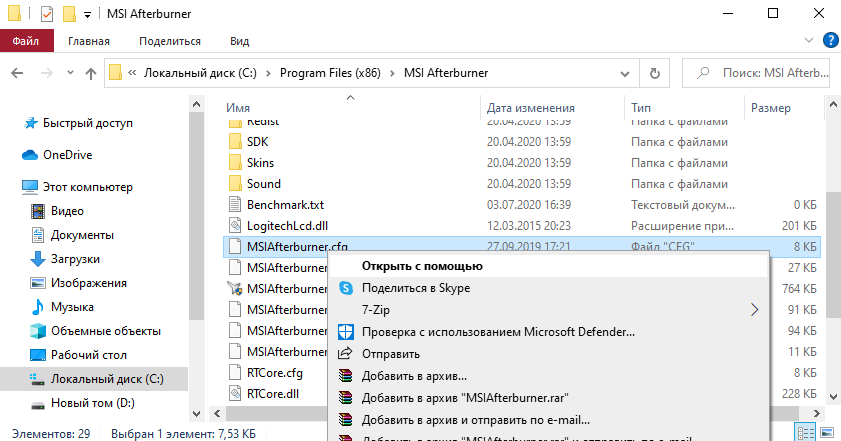
Task: Choose Отправить in context menu
Action: pyautogui.click(x=548, y=354)
